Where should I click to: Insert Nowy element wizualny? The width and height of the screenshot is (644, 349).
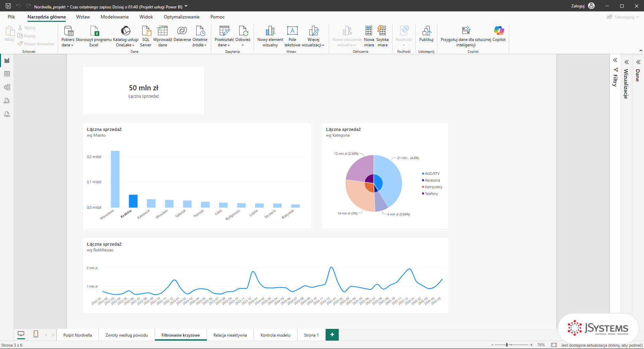coord(270,36)
